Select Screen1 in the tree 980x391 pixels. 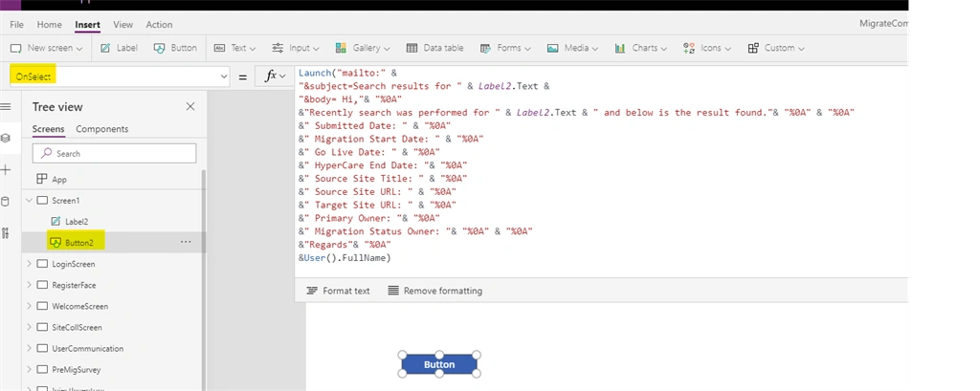66,201
